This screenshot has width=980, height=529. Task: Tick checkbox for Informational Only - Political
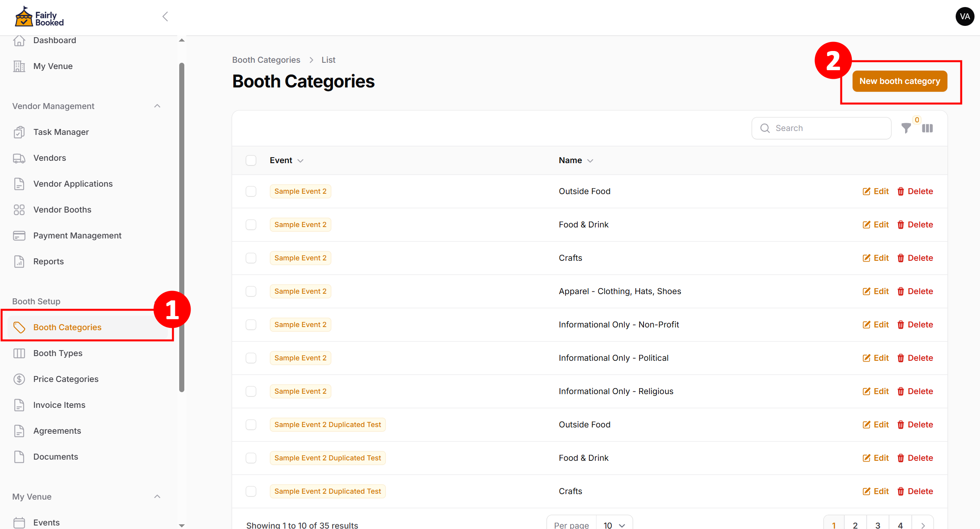[x=251, y=358]
